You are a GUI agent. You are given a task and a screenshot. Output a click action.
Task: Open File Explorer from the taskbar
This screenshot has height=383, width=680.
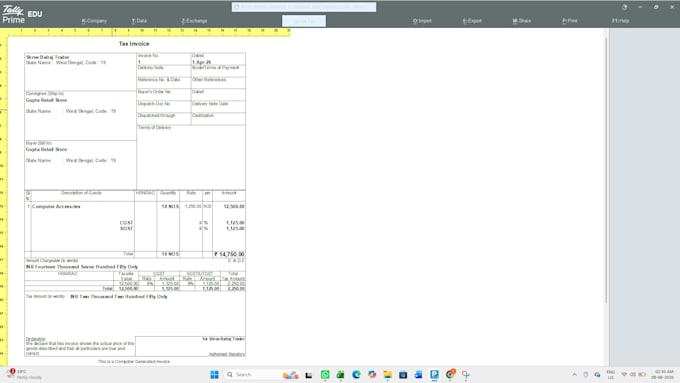[387, 374]
